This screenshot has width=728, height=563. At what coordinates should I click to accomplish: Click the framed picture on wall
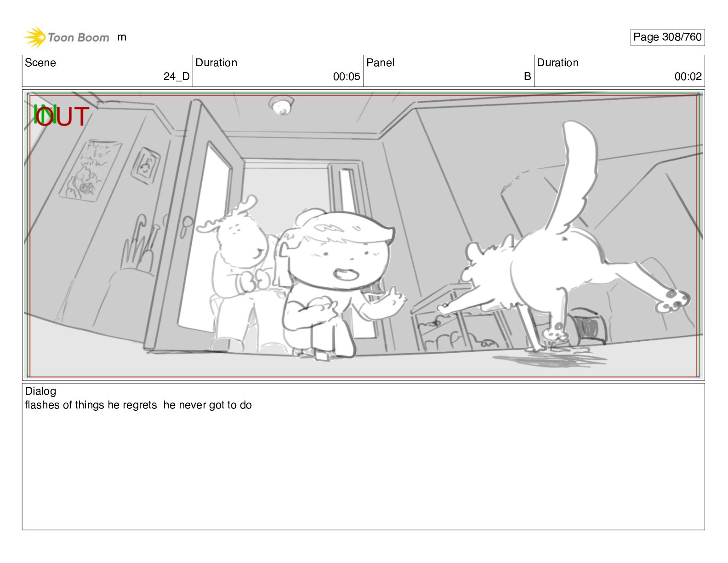[146, 166]
